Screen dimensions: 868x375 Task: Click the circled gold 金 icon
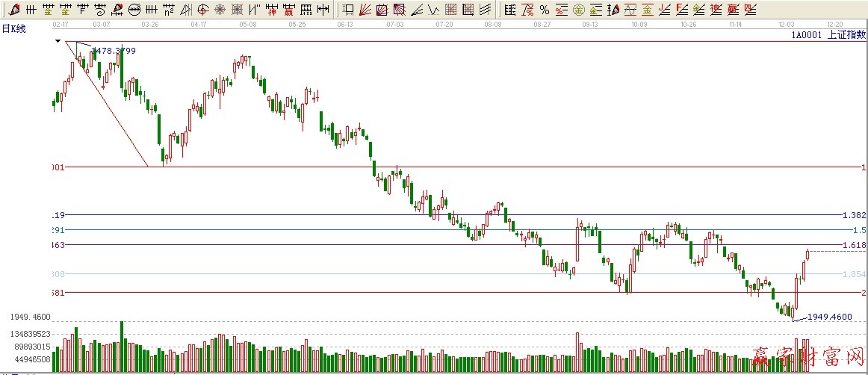577,10
